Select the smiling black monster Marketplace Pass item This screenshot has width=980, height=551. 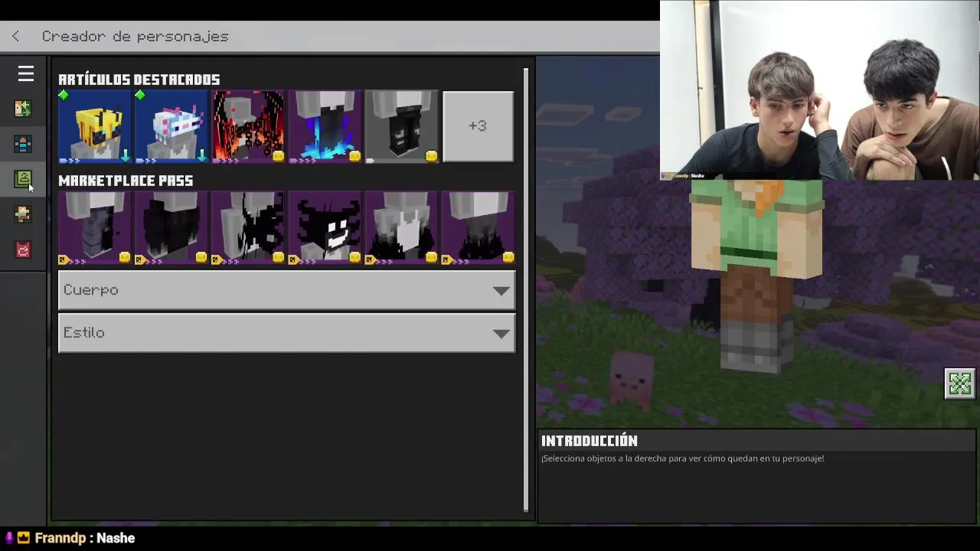[x=325, y=228]
